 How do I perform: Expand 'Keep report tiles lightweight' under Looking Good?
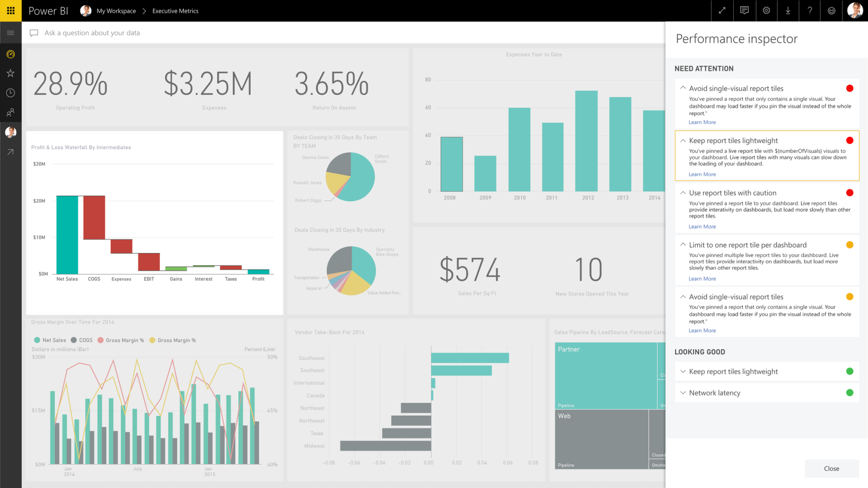tap(683, 372)
